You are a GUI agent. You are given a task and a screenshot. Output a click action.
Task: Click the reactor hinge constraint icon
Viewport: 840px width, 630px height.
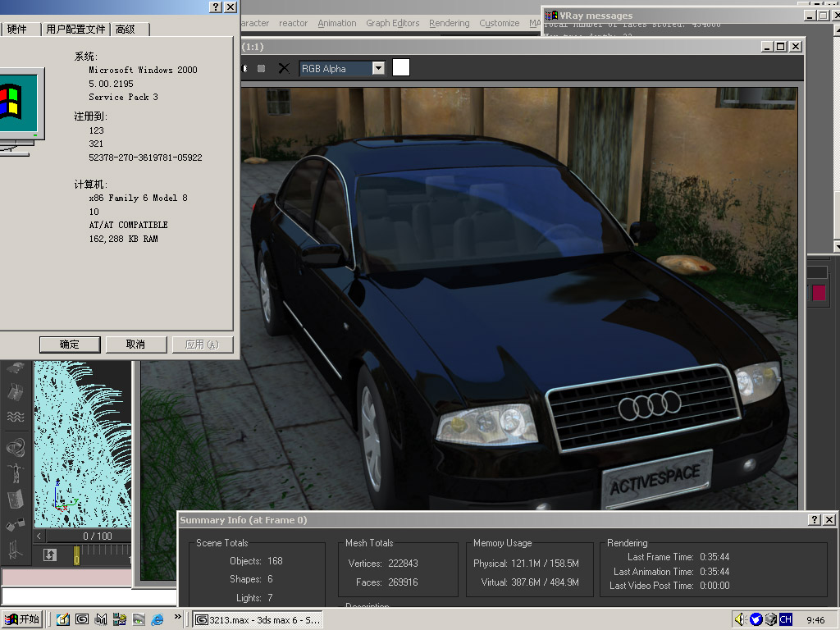[x=16, y=499]
